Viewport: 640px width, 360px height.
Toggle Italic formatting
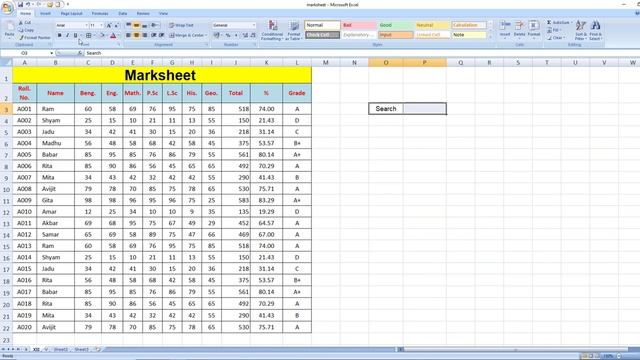[x=67, y=36]
